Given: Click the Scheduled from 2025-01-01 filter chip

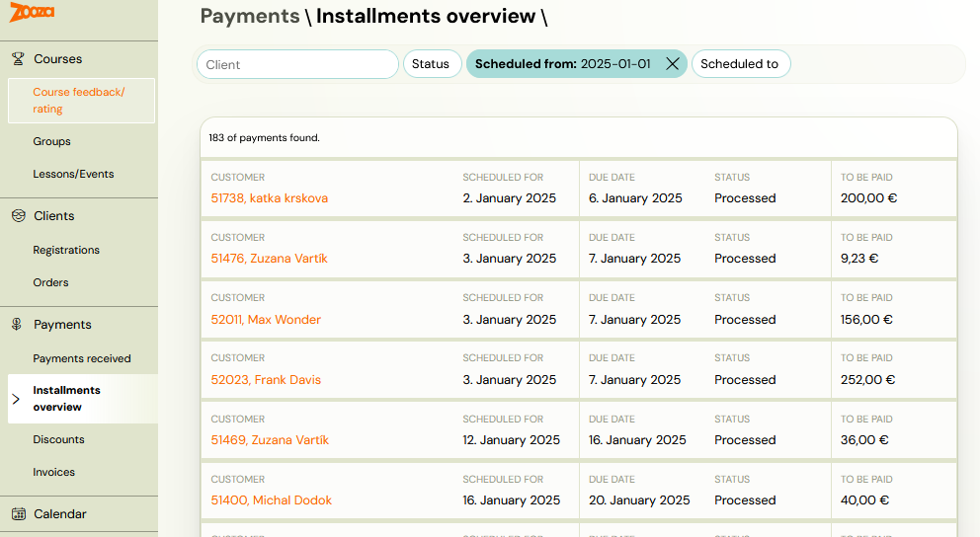Looking at the screenshot, I should (562, 64).
